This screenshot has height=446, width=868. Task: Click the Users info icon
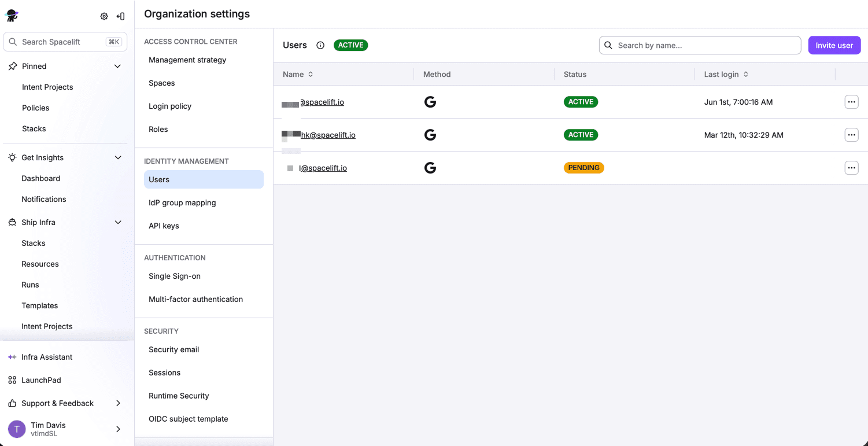[320, 45]
